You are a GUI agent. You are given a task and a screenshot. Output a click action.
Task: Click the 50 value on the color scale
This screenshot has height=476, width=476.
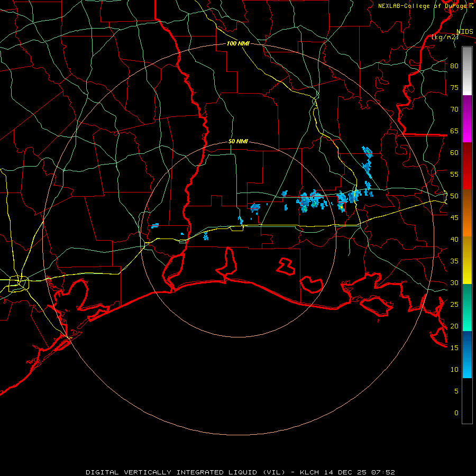[x=454, y=196]
